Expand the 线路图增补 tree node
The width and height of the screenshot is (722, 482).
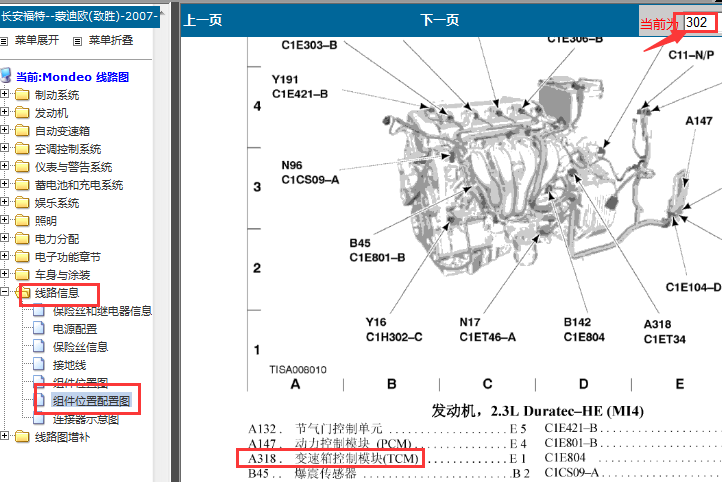5,436
